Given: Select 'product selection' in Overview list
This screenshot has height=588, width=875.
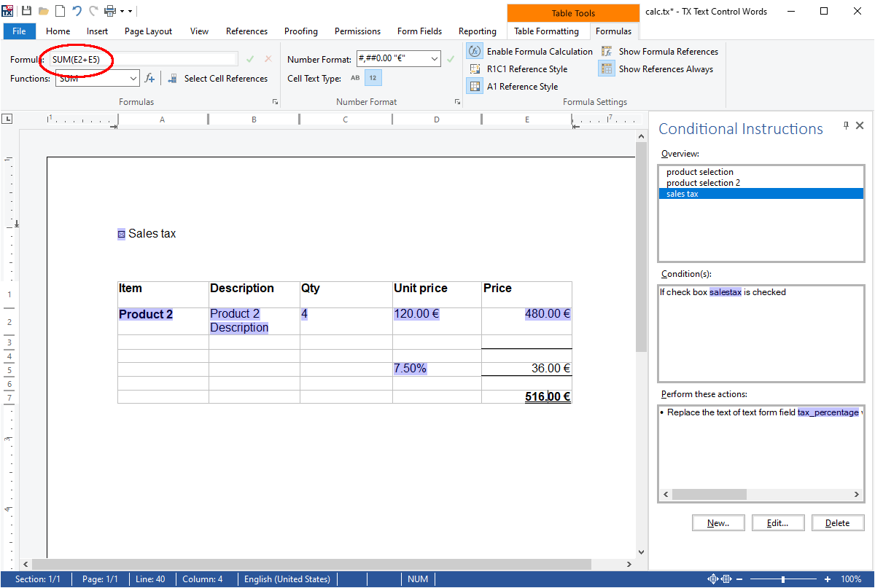Looking at the screenshot, I should coord(761,172).
